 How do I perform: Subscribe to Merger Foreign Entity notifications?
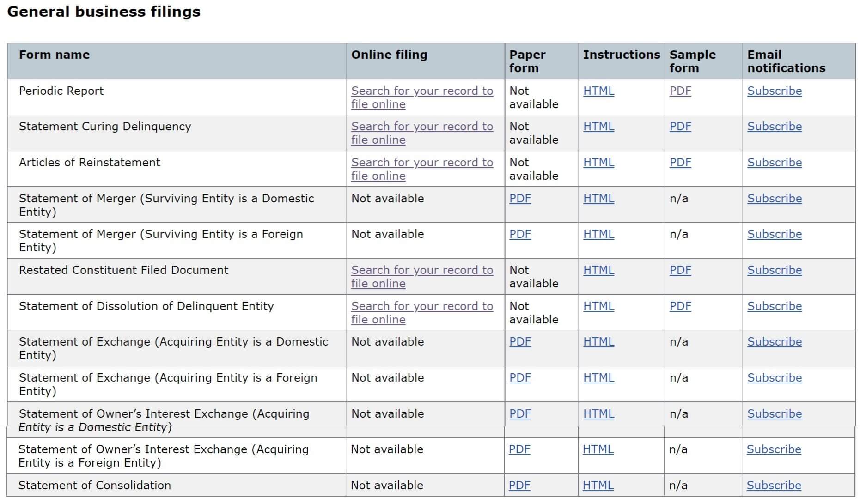tap(774, 234)
